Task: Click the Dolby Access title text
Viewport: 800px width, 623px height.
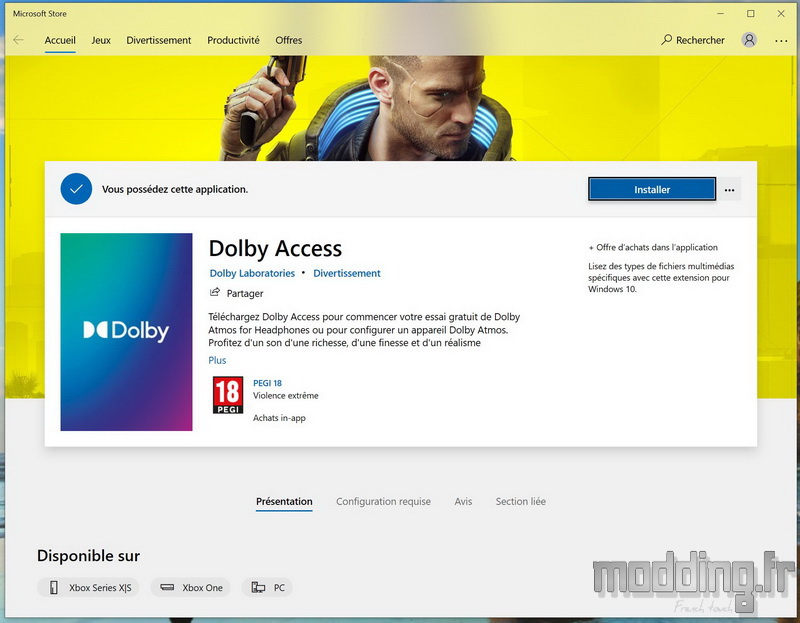Action: [x=276, y=248]
